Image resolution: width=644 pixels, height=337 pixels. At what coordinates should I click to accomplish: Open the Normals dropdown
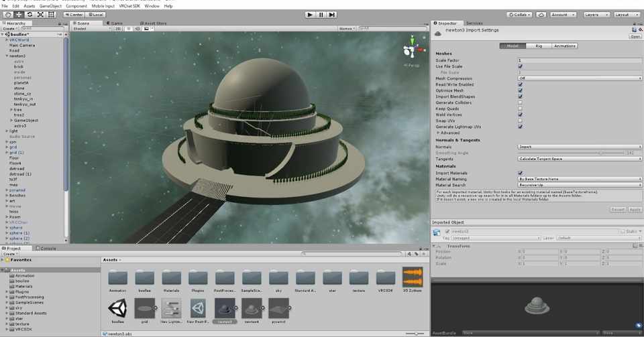point(580,147)
